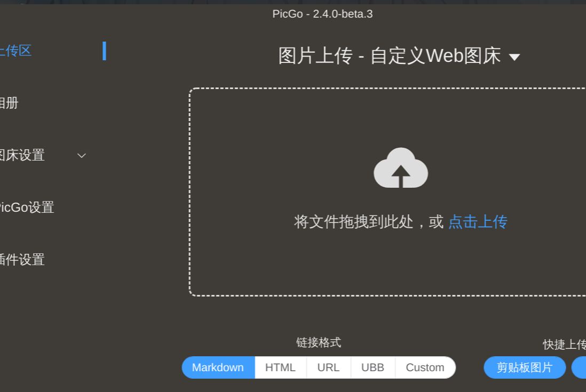586x392 pixels.
Task: Click the cut-off blue button right of 剪贴板图片
Action: point(579,367)
